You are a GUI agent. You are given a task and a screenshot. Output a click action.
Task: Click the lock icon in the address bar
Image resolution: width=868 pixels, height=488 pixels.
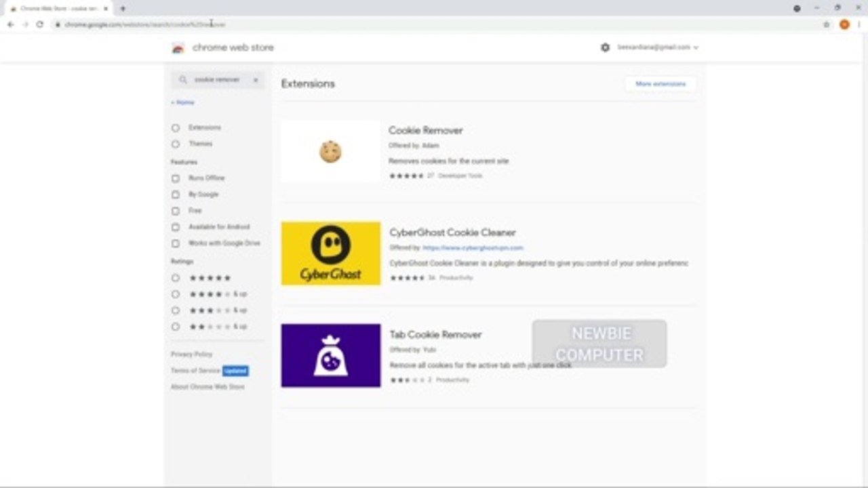click(58, 24)
